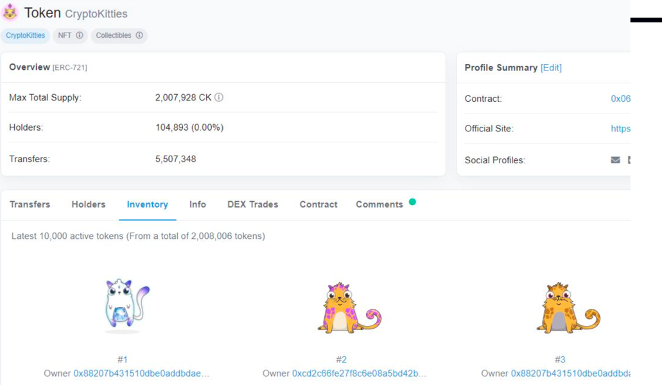Click the Max Total Supply value 2,007,928 CK
Image resolution: width=662 pixels, height=386 pixels.
[183, 98]
